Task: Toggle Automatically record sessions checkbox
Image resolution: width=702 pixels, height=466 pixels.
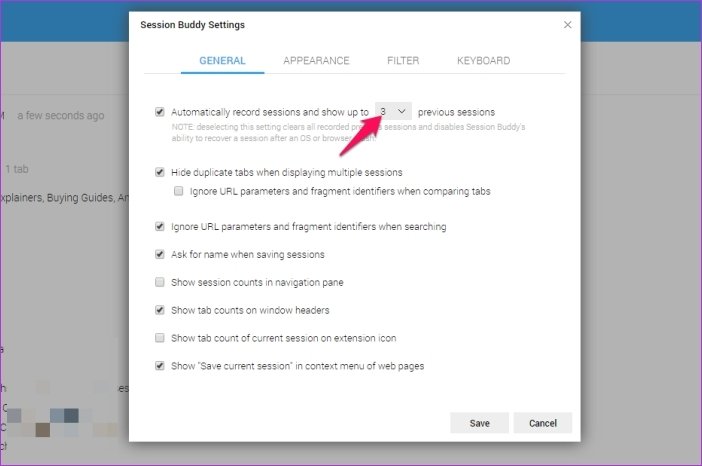Action: [160, 112]
